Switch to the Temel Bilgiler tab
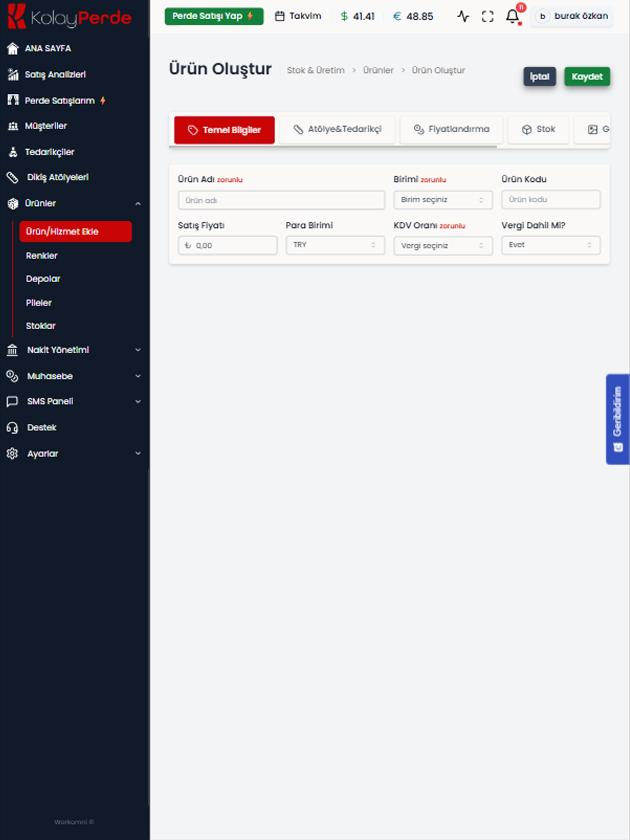630x840 pixels. 224,130
